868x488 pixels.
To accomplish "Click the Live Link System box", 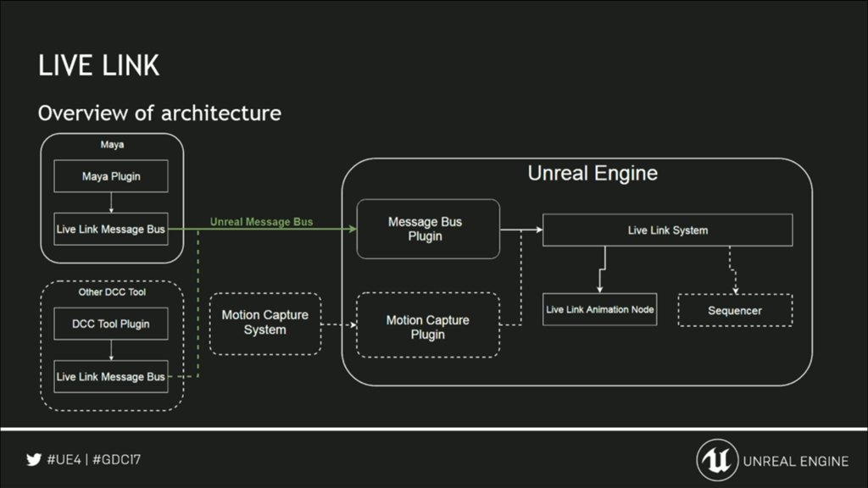I will pos(668,230).
